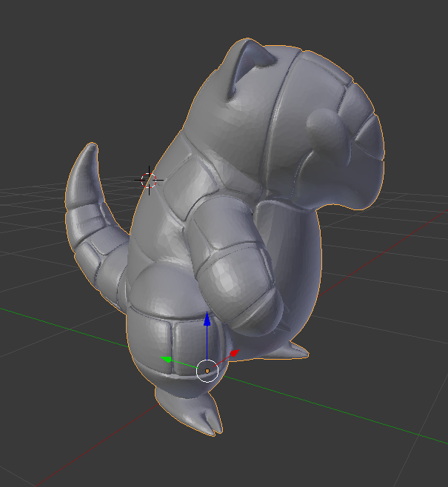The height and width of the screenshot is (487, 448).
Task: Click the blue Z-axis gizmo arrow
Action: pos(207,320)
